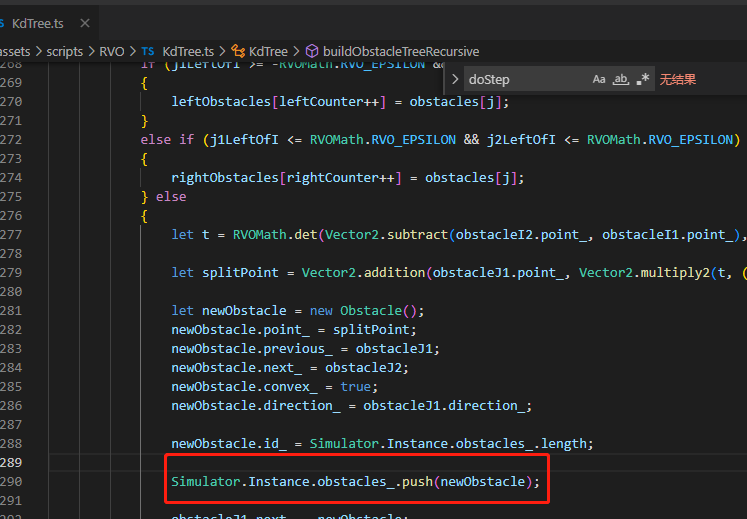Click line number 289 in gutter
The width and height of the screenshot is (747, 519).
click(11, 462)
